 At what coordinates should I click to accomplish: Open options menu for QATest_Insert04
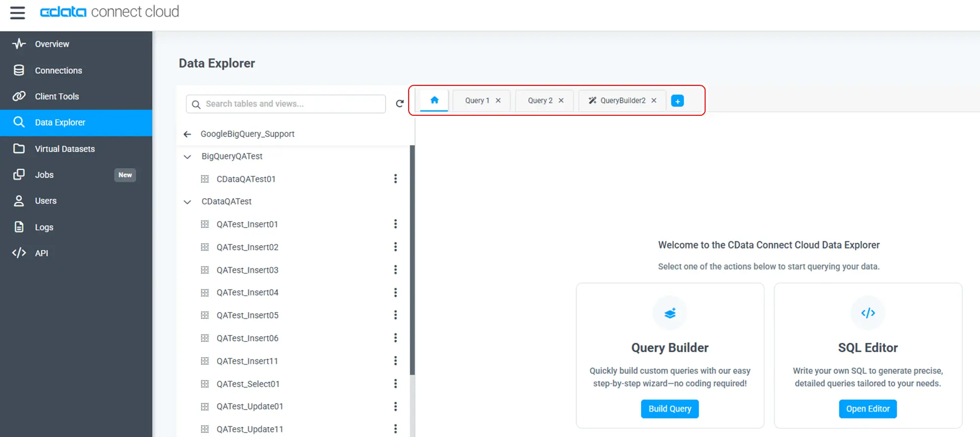[395, 292]
